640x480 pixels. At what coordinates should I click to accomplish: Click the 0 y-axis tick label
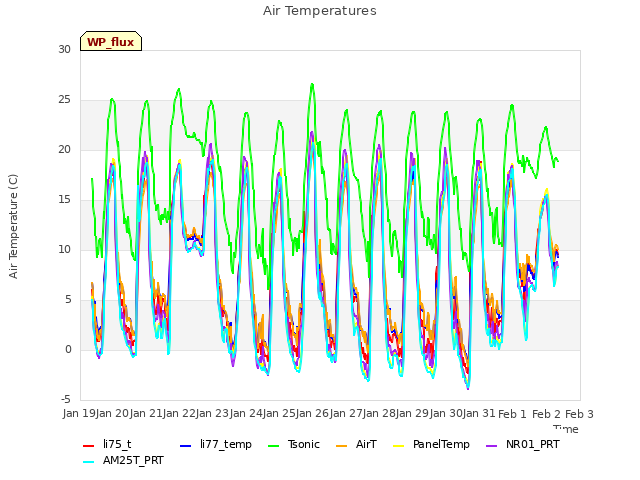[x=68, y=349]
